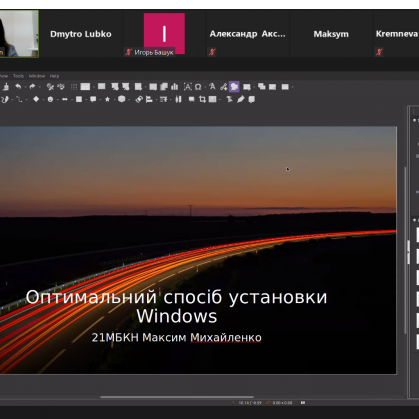
Task: Expand the 3D Objects dropdown arrow
Action: coord(129,99)
